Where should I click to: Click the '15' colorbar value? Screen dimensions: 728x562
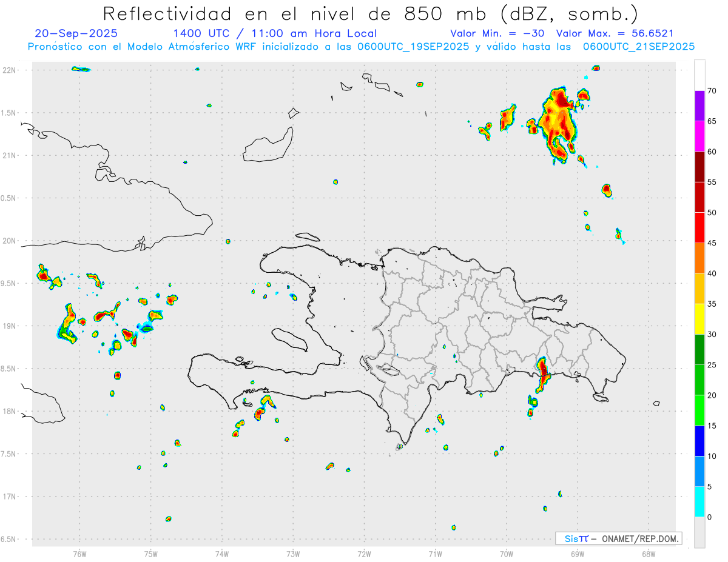pos(712,426)
